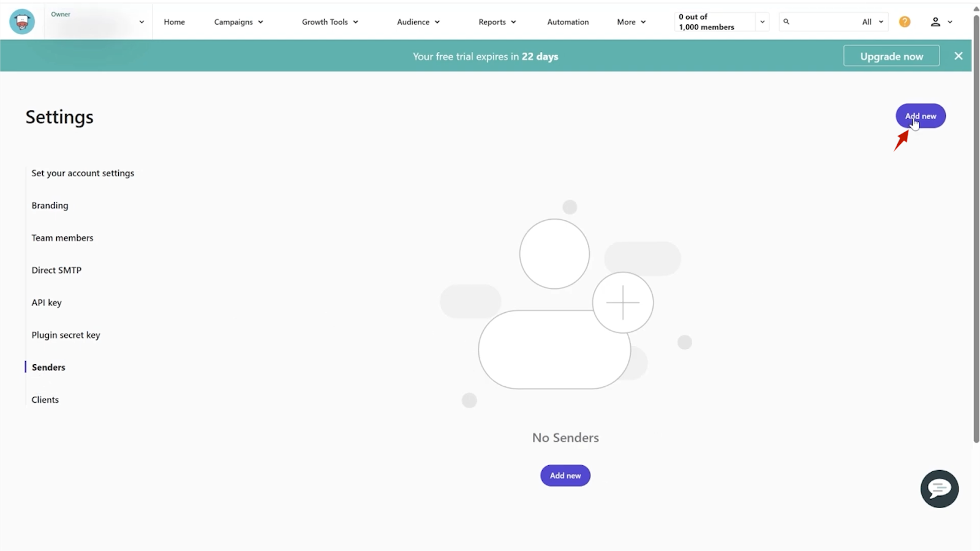The image size is (980, 551).
Task: Go to the Home menu item
Action: point(174,22)
